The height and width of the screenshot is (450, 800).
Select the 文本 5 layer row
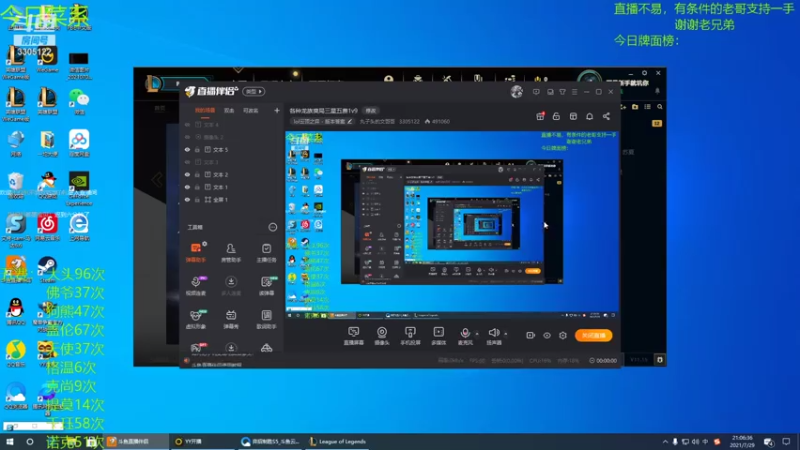pyautogui.click(x=232, y=149)
